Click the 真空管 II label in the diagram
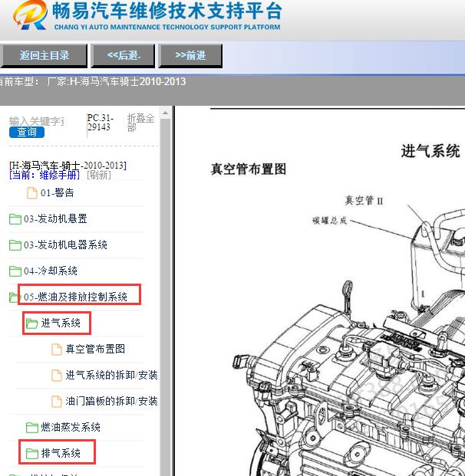Screen dimensions: 465x476 click(364, 201)
